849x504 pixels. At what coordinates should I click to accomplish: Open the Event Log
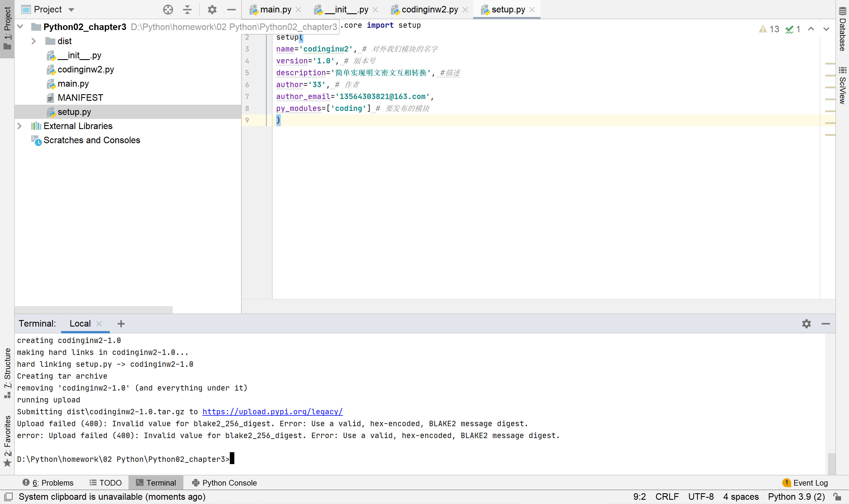click(x=805, y=482)
